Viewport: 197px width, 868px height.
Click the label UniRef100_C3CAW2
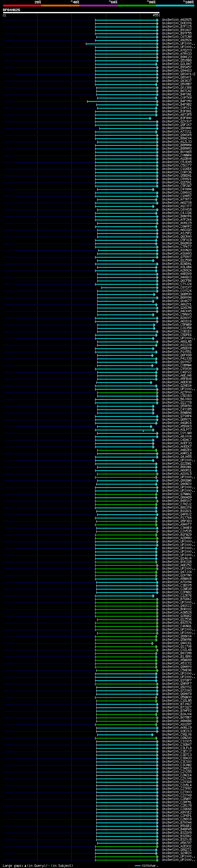[177, 765]
